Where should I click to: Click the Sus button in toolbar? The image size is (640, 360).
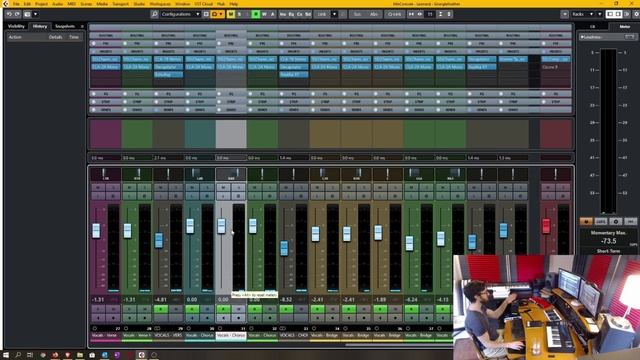point(357,14)
